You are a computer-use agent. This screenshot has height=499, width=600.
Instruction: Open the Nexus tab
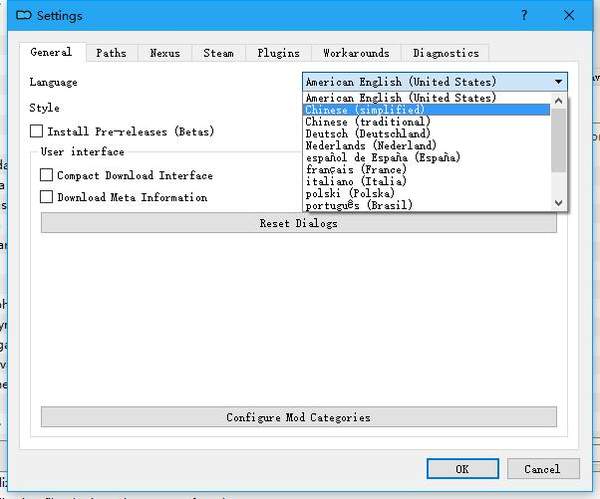coord(165,53)
